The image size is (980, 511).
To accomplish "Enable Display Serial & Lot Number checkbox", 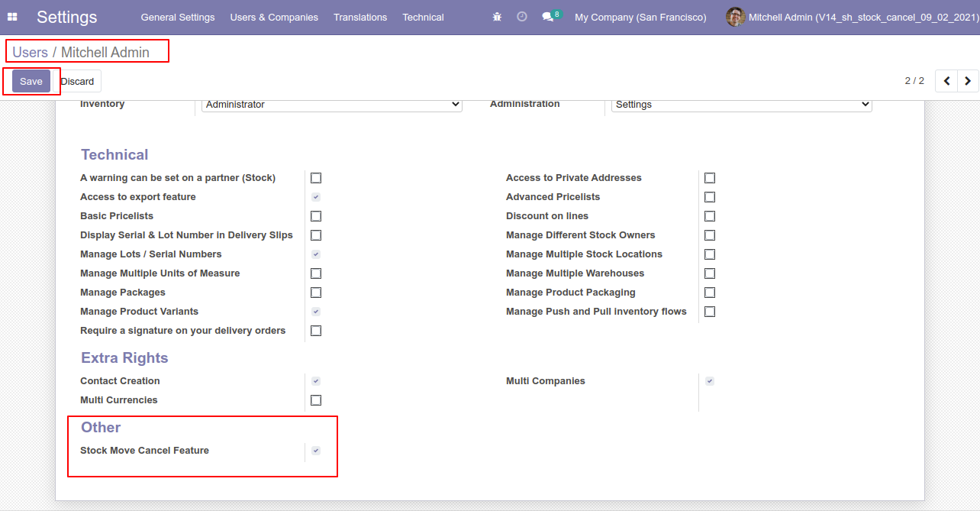I will (x=316, y=235).
